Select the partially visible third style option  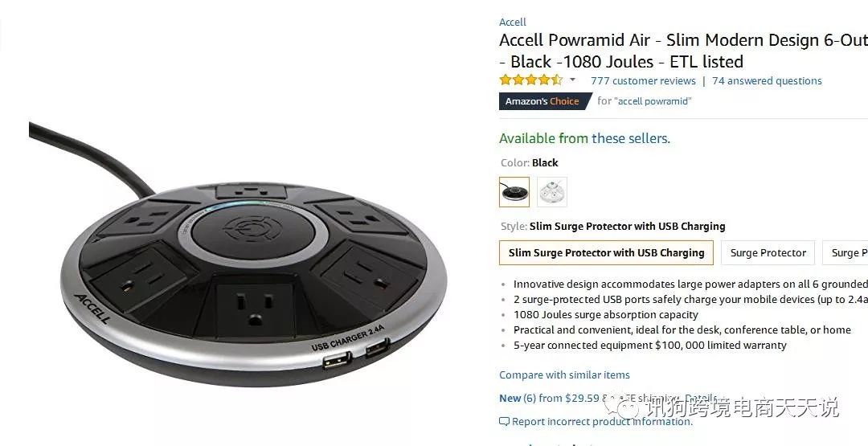[x=845, y=253]
